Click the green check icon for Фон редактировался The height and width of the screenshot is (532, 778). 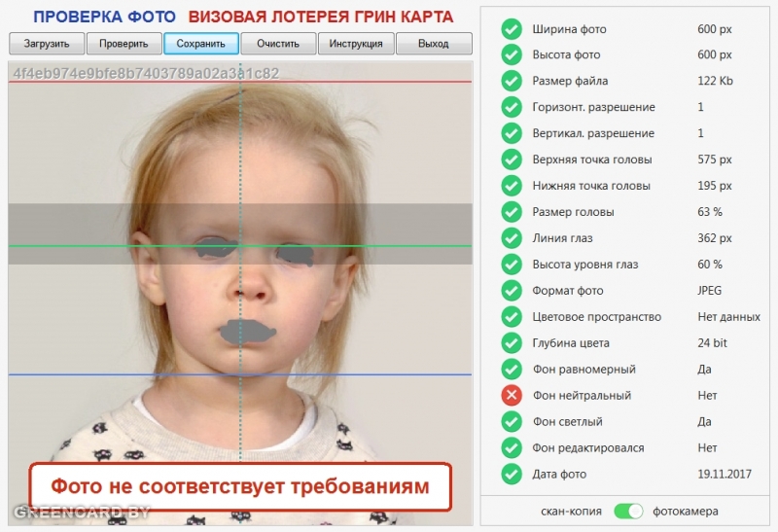[x=512, y=447]
